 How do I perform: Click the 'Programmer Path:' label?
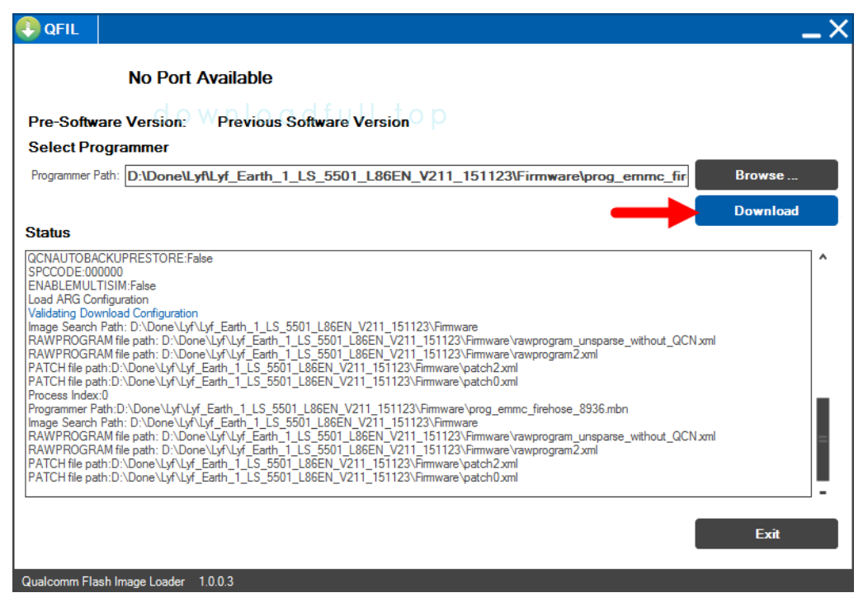75,176
